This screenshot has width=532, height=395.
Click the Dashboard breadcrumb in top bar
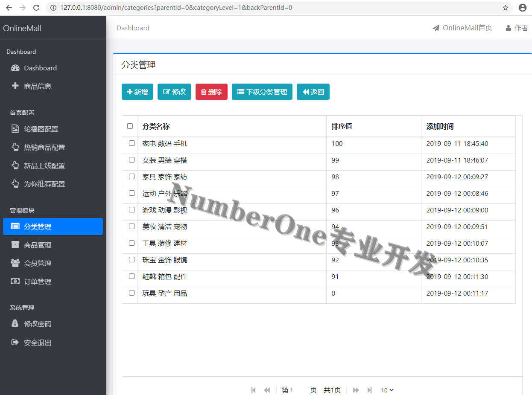tap(133, 28)
